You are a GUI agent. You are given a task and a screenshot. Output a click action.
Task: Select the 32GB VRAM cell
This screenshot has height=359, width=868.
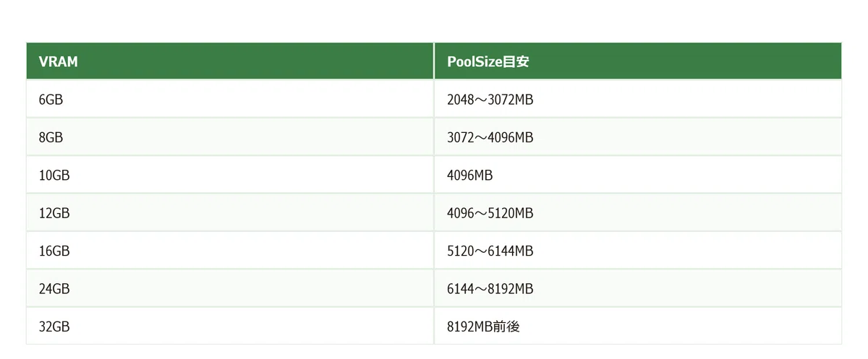[230, 326]
